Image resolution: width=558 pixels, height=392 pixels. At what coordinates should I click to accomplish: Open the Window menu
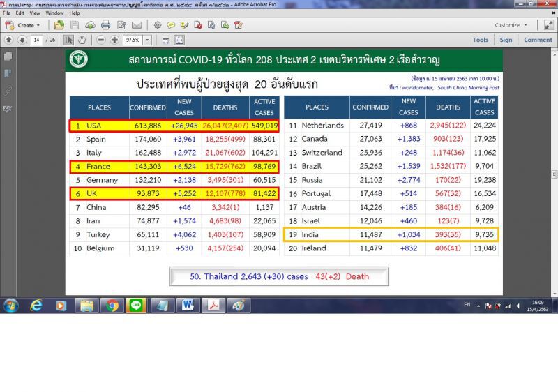point(54,13)
